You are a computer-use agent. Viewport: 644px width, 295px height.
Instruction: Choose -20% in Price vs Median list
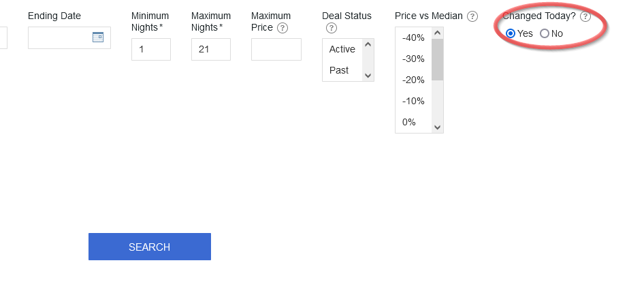pyautogui.click(x=413, y=80)
